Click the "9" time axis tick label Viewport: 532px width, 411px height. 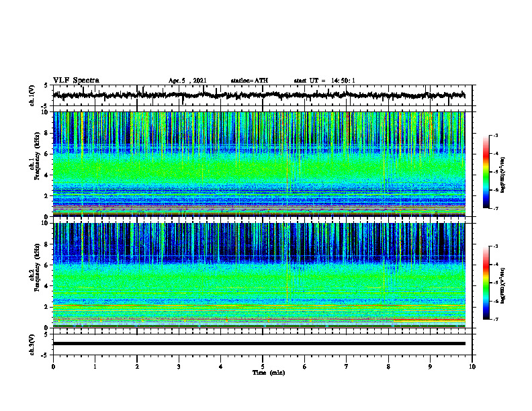click(430, 367)
